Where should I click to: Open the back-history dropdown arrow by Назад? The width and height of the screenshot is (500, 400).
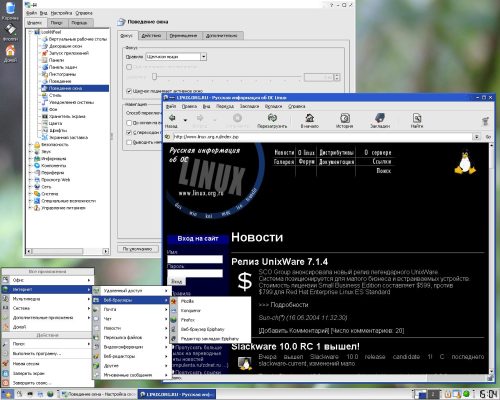185,120
